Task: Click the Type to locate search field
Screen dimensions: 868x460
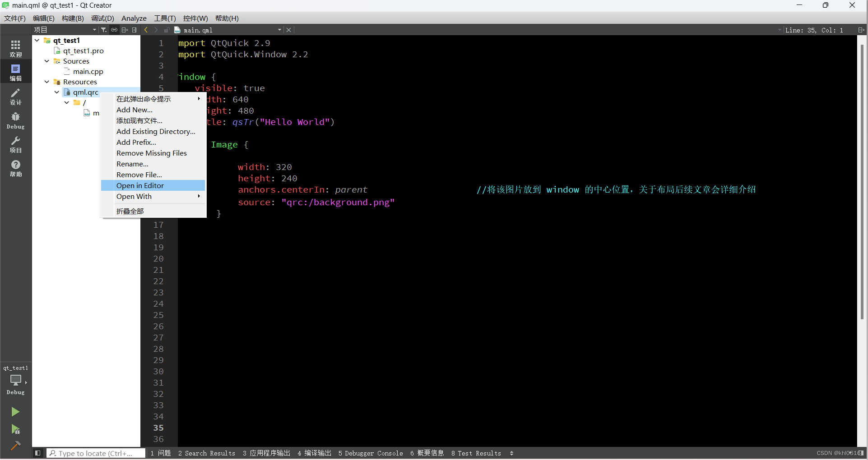Action: point(95,453)
